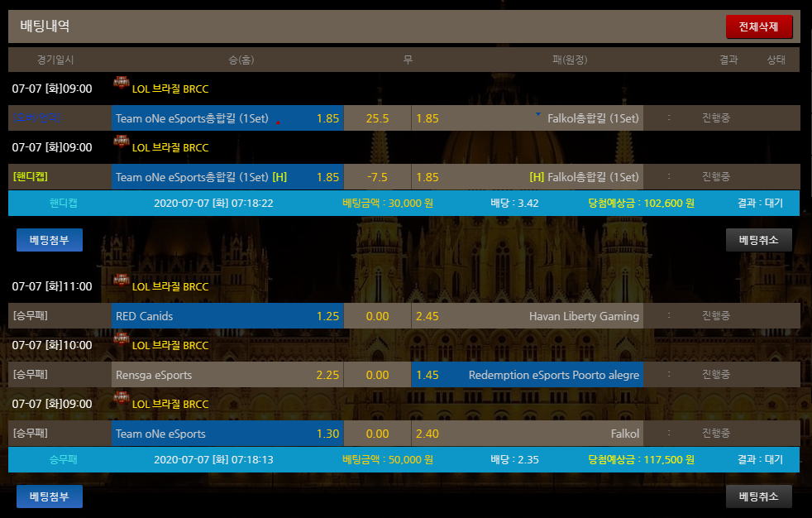Image resolution: width=812 pixels, height=518 pixels.
Task: Click red up arrow beside Team oNe total kills
Action: point(278,122)
